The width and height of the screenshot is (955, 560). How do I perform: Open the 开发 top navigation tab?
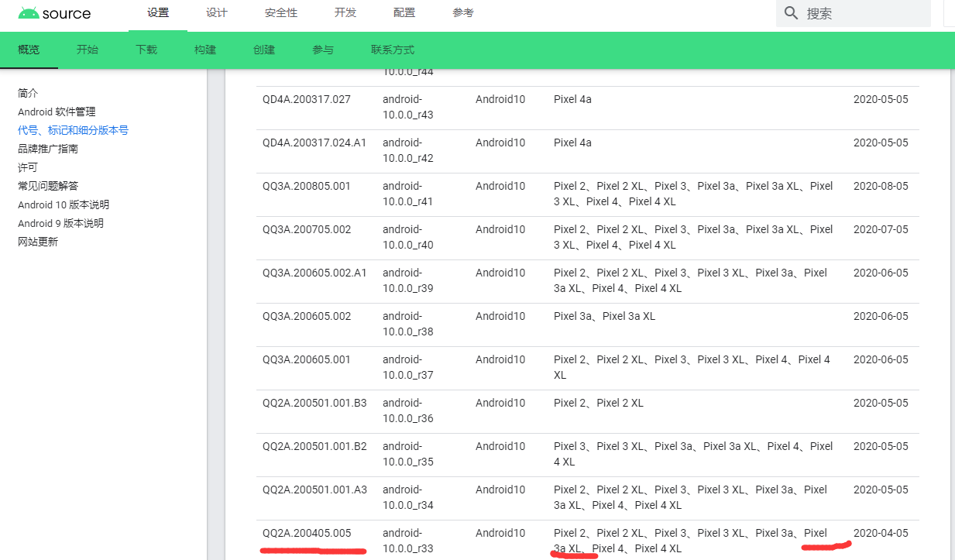pos(345,13)
